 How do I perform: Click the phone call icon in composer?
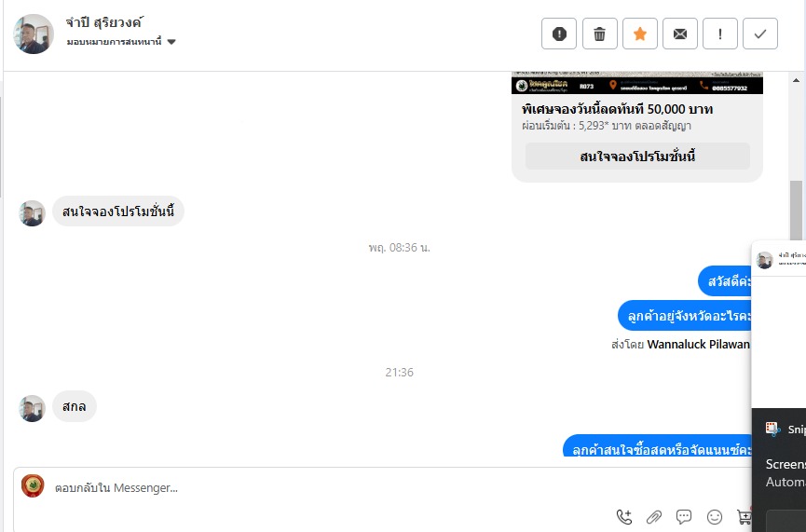coord(624,516)
